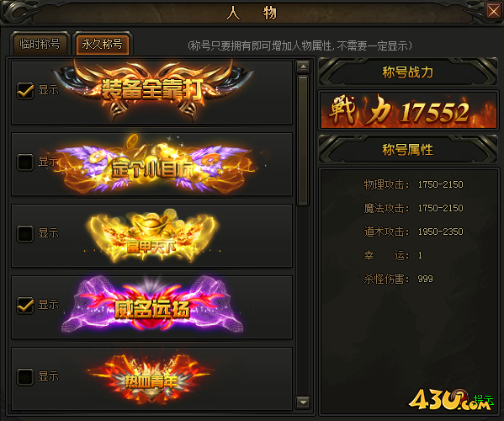
Task: Click the 430.com watermark logo
Action: click(x=450, y=399)
